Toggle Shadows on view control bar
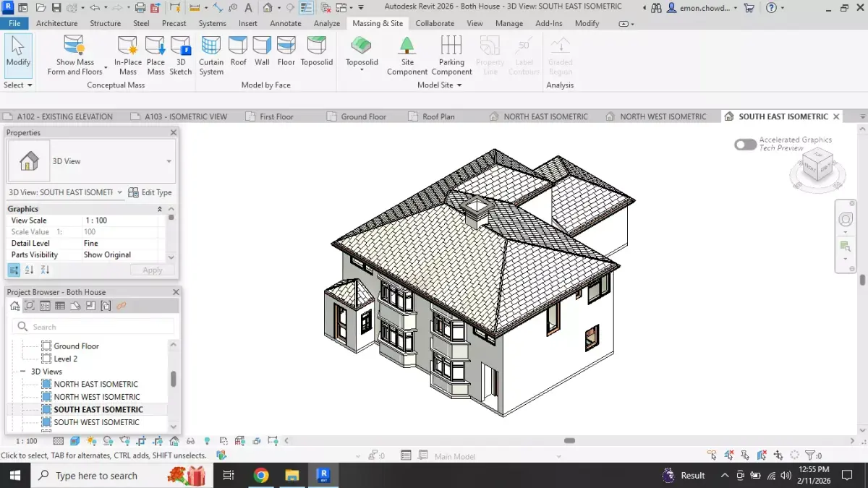The height and width of the screenshot is (488, 868). coord(108,440)
